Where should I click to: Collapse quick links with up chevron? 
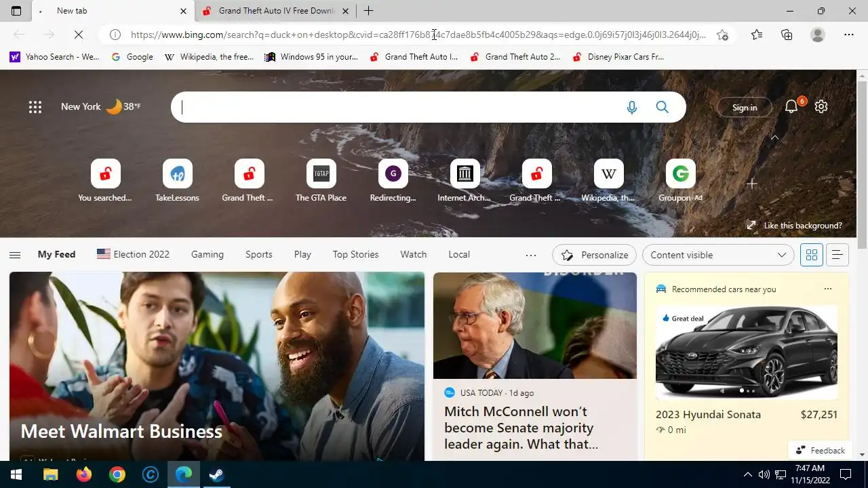coord(774,138)
